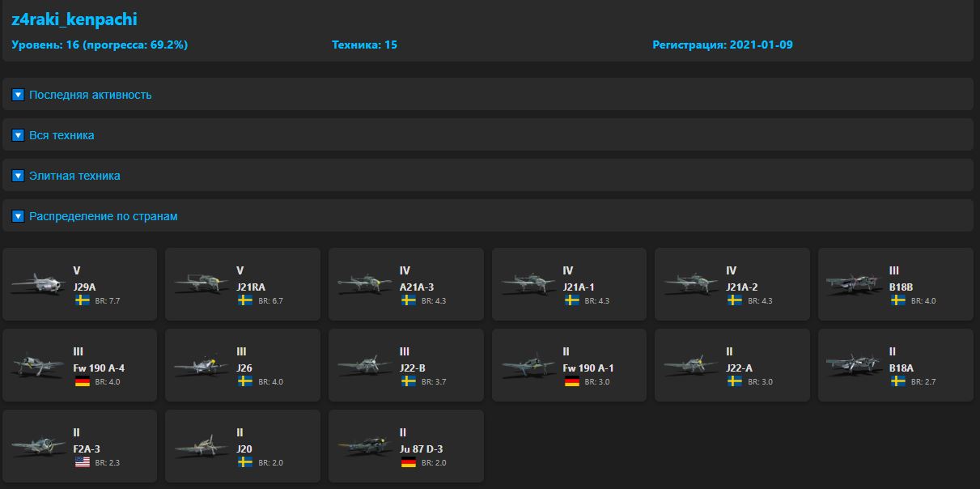Click the Последняя активность label
Image resolution: width=980 pixels, height=489 pixels.
pos(91,95)
